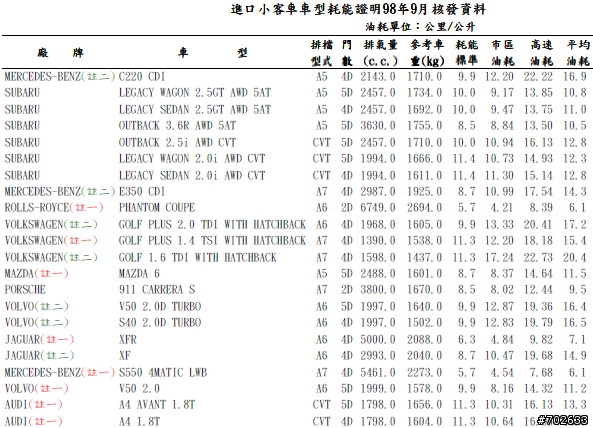Viewport: 593px width, 428px height.
Task: Click displacement value '3800.0'
Action: click(378, 290)
